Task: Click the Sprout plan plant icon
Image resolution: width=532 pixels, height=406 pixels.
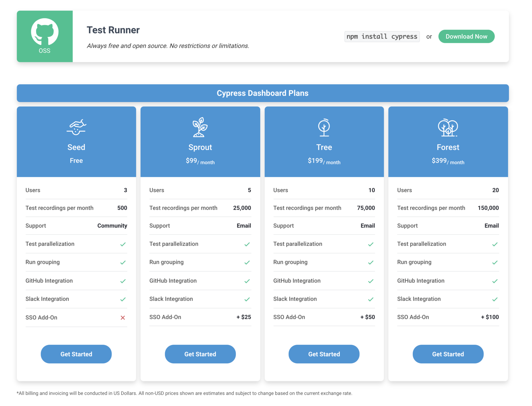Action: click(x=200, y=127)
